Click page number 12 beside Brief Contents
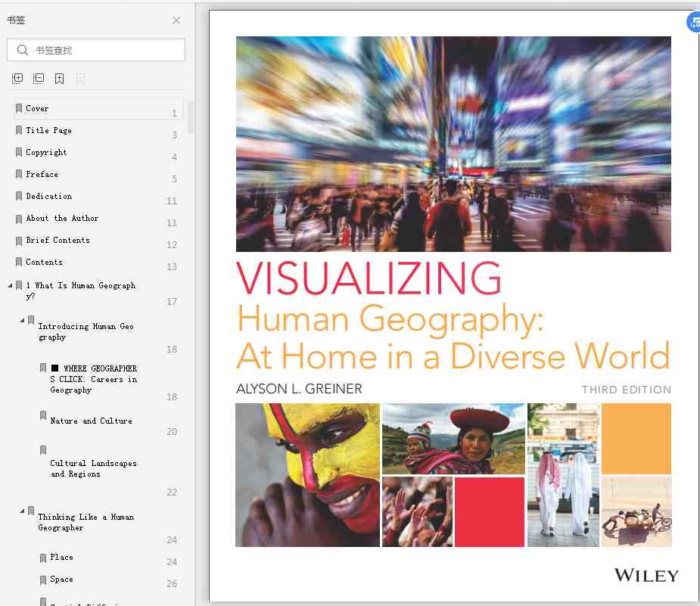 click(x=172, y=244)
